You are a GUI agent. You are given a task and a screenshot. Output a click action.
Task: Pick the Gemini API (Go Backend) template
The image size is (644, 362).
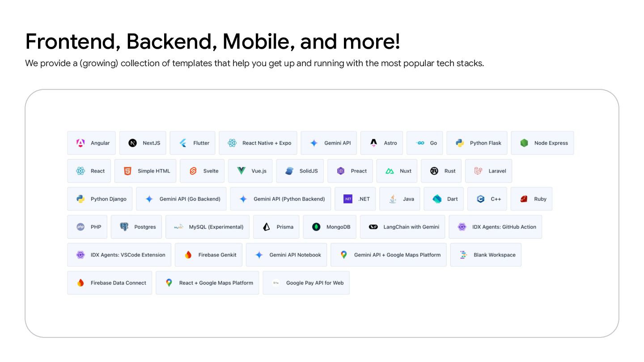[181, 199]
